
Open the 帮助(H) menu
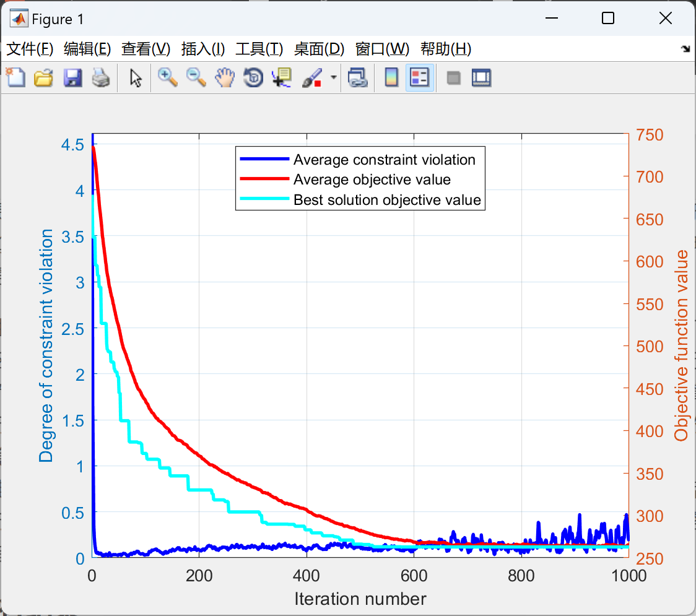(446, 49)
